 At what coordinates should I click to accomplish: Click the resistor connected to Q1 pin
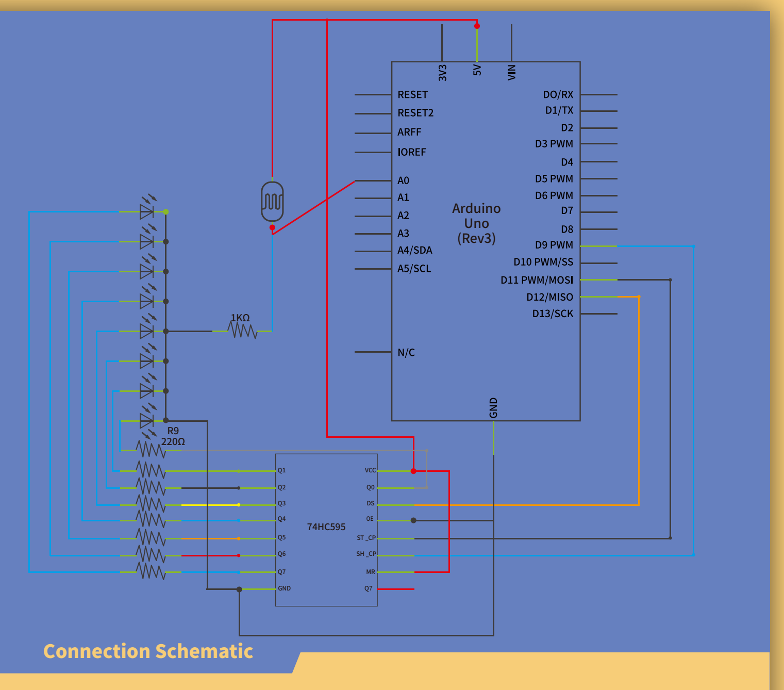click(x=151, y=470)
